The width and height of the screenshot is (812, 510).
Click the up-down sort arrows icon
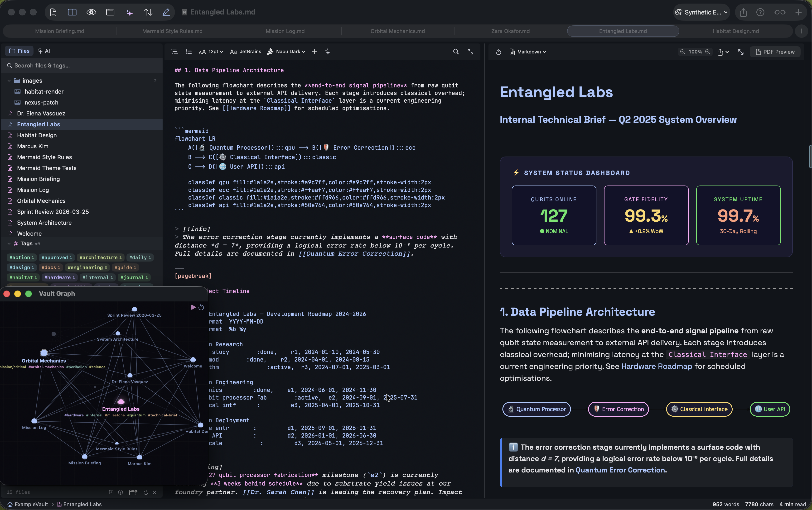point(148,12)
